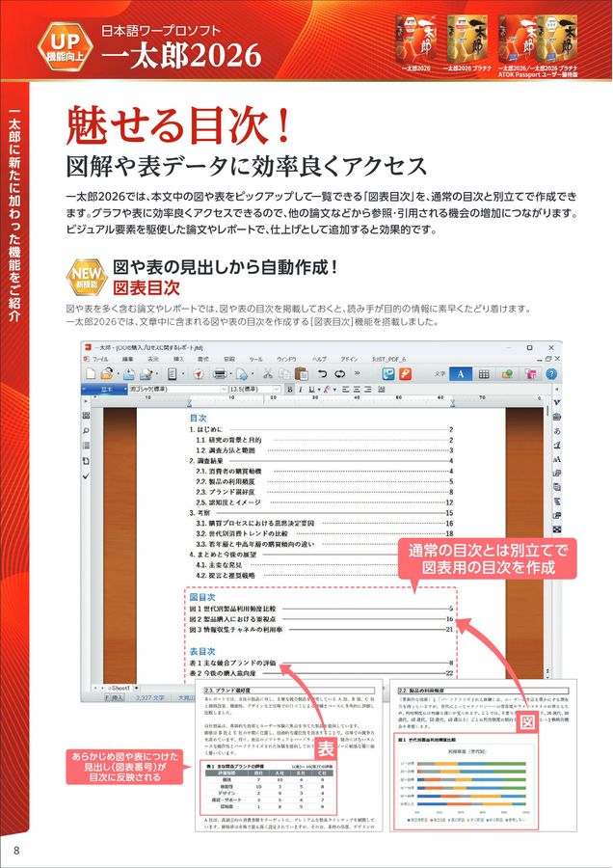Image resolution: width=613 pixels, height=868 pixels.
Task: Click the V icon atop right palette strip
Action: 556,402
